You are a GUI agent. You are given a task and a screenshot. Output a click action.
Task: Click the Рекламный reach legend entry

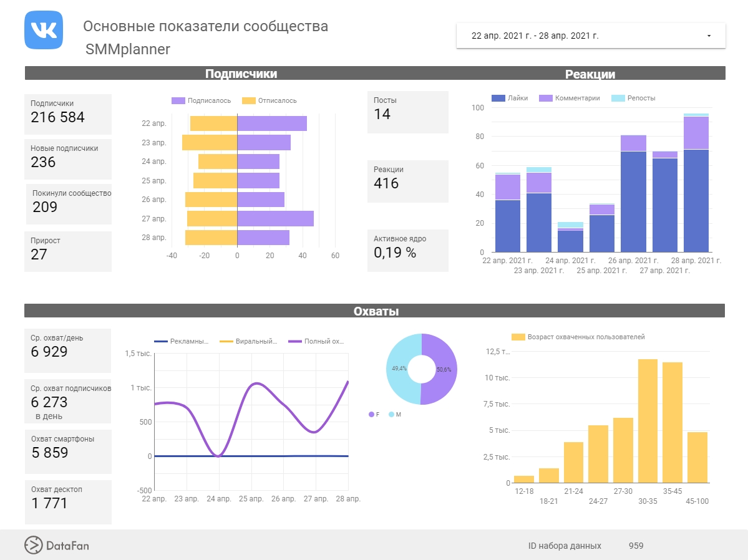click(182, 341)
